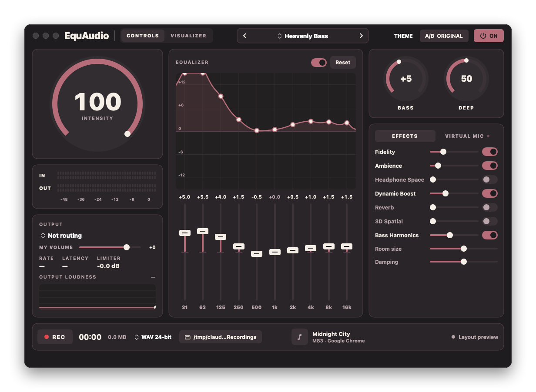Click the Midnight City track title
This screenshot has width=536, height=392.
[331, 334]
